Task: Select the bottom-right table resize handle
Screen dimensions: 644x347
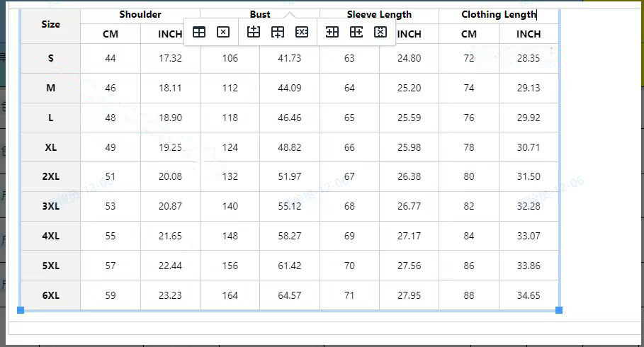Action: tap(558, 310)
